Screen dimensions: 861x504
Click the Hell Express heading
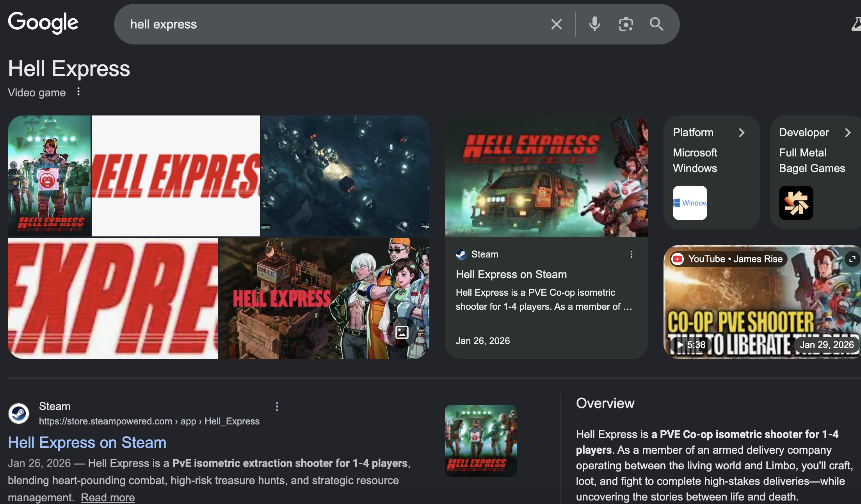tap(69, 69)
